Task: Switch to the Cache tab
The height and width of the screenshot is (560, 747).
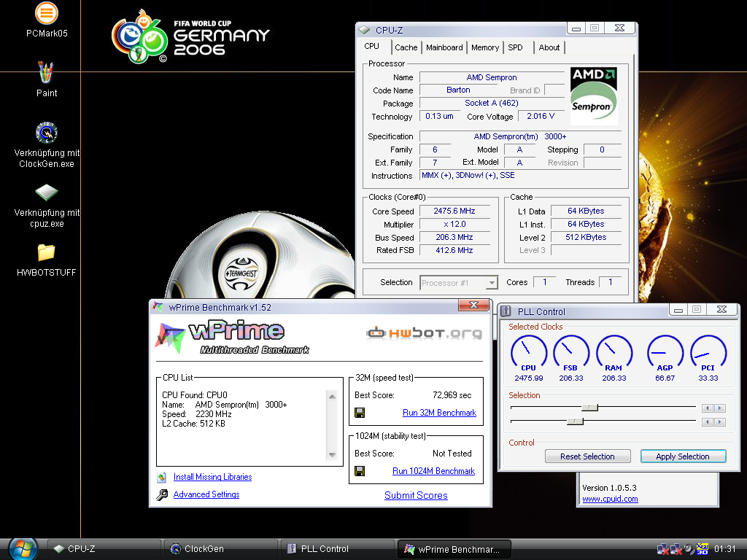Action: (x=406, y=47)
